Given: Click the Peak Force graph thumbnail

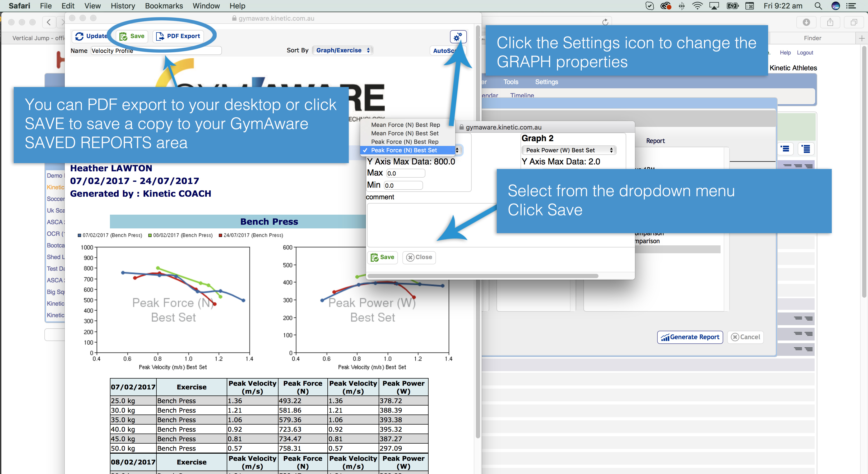Looking at the screenshot, I should pos(173,300).
